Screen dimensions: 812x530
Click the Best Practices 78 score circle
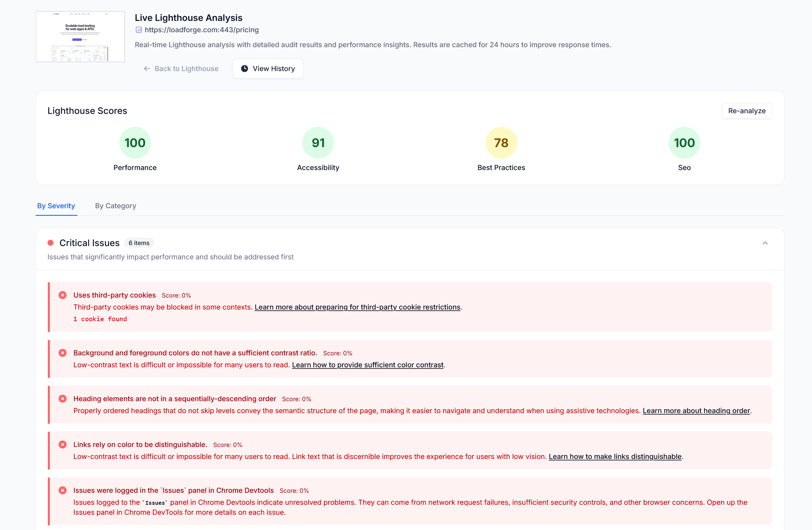click(x=501, y=142)
